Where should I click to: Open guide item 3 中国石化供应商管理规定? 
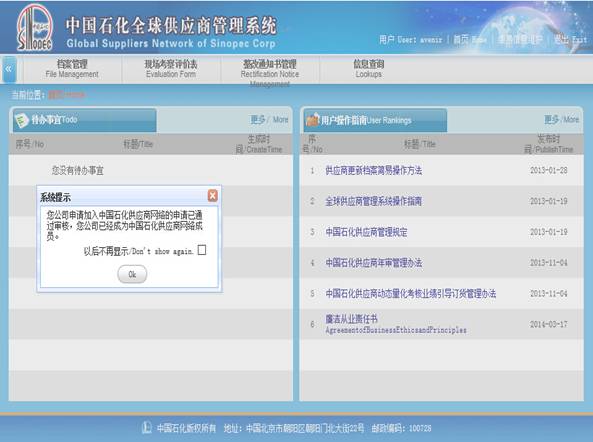coord(366,232)
